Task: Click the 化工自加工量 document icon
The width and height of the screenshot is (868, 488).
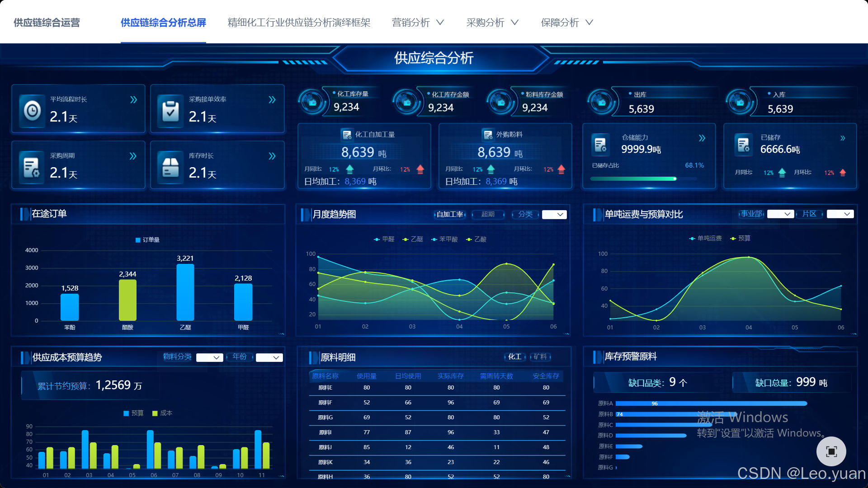Action: 347,135
